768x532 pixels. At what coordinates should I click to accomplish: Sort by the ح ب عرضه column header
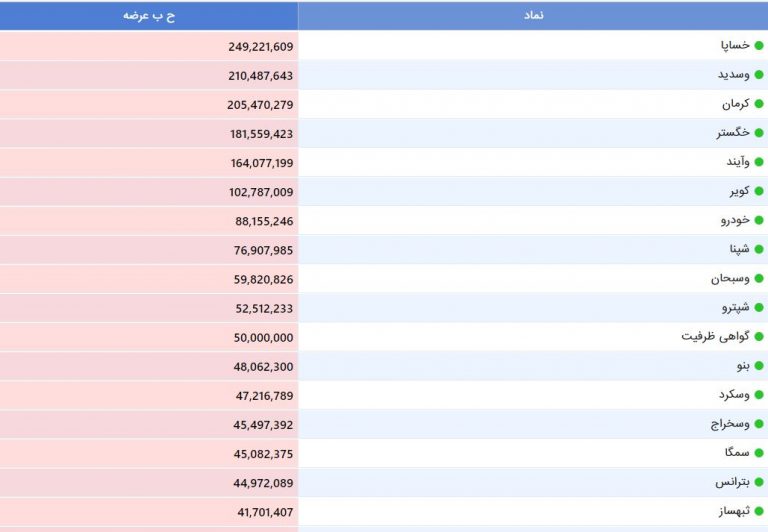coord(149,16)
